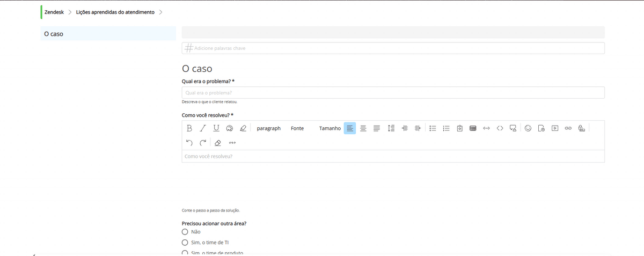Toggle italic formatting in the editor
Viewport: 644px width, 256px height.
click(203, 128)
